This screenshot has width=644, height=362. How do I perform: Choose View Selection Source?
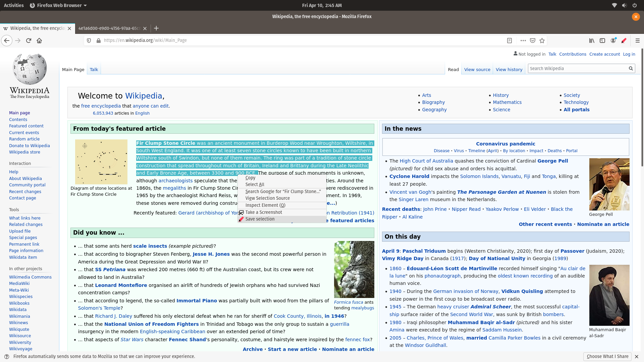click(x=282, y=198)
